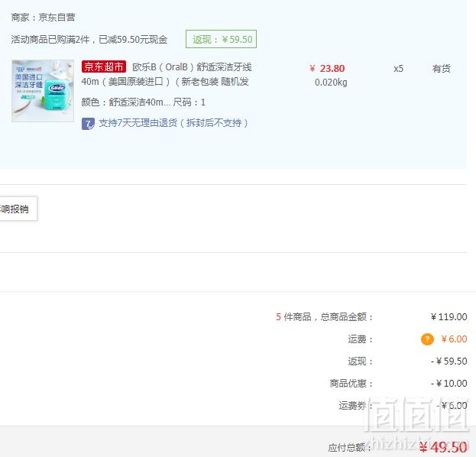This screenshot has height=457, width=476.
Task: Click the quantity x5
Action: 398,69
